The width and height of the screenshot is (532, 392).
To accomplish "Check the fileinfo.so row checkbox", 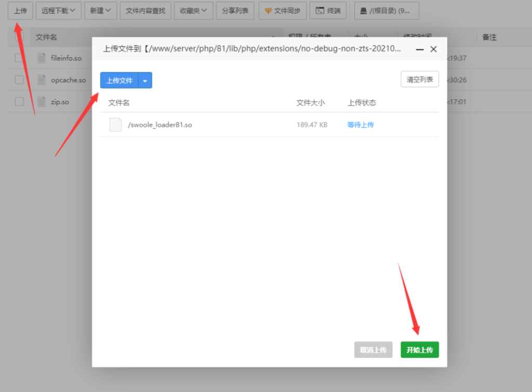I will click(18, 58).
